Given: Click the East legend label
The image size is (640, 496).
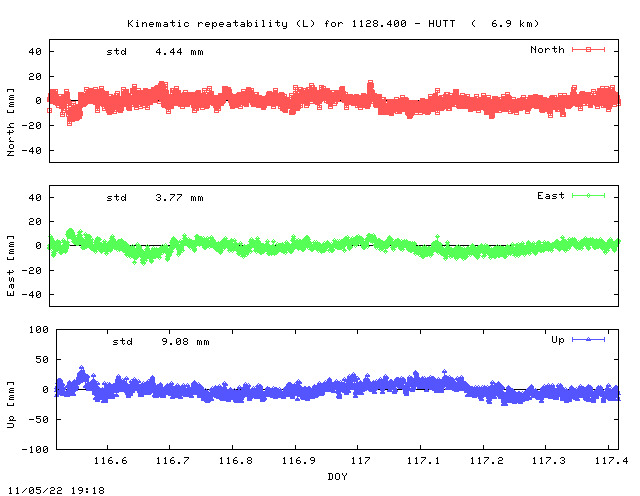Looking at the screenshot, I should (551, 196).
